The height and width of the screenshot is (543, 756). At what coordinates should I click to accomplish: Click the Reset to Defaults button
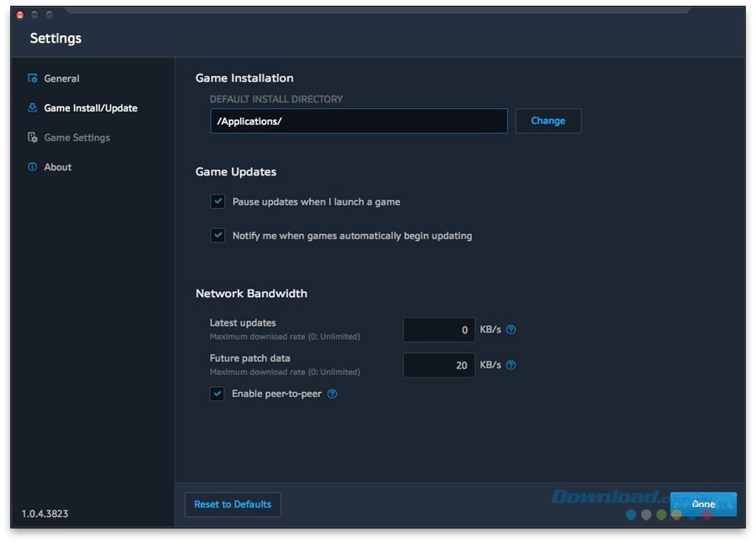(x=233, y=504)
